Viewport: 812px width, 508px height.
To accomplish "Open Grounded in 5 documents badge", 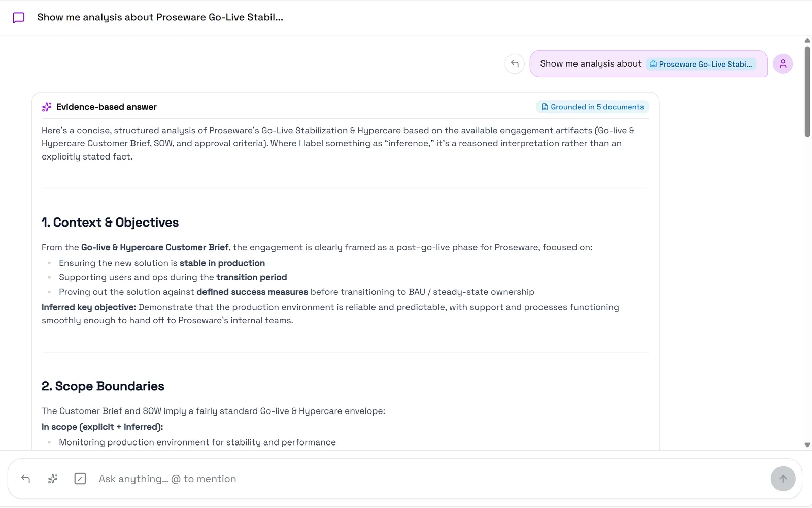I will [x=592, y=107].
